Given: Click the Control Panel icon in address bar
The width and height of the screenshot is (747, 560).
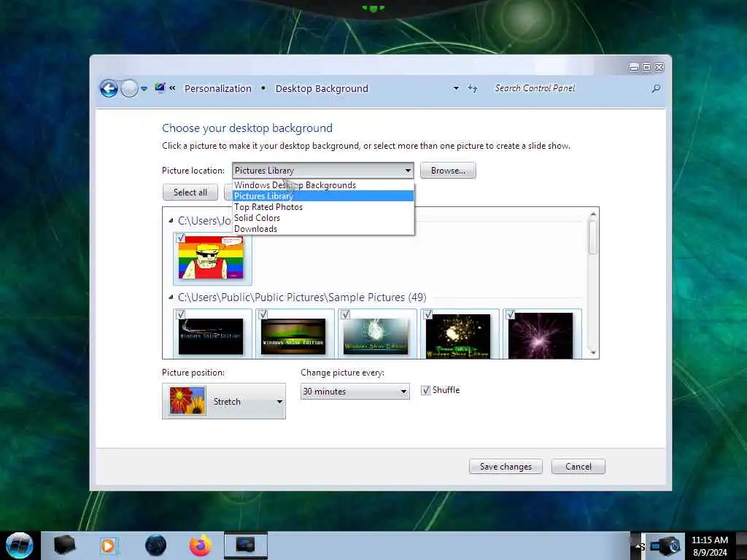Looking at the screenshot, I should pos(160,87).
